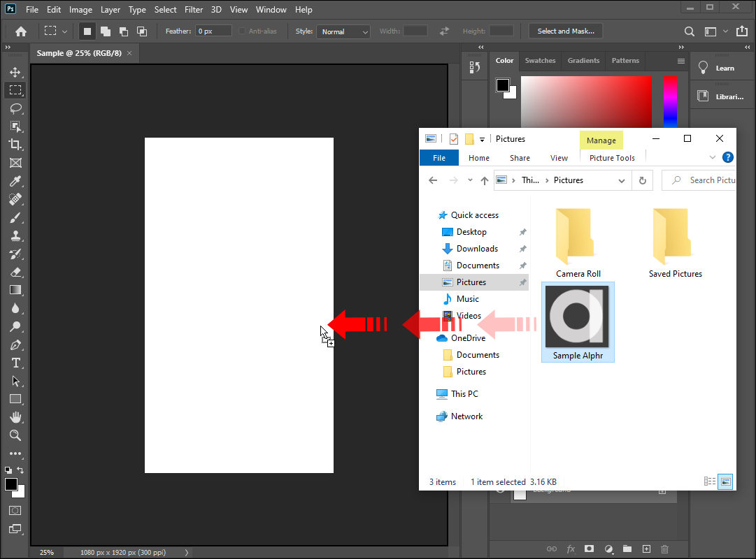
Task: Open the Style Normal dropdown
Action: [x=343, y=32]
